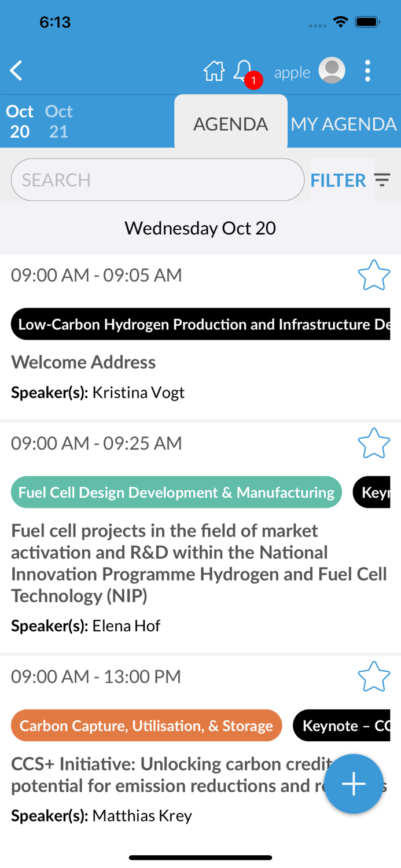Open the apple user profile avatar

click(x=332, y=70)
